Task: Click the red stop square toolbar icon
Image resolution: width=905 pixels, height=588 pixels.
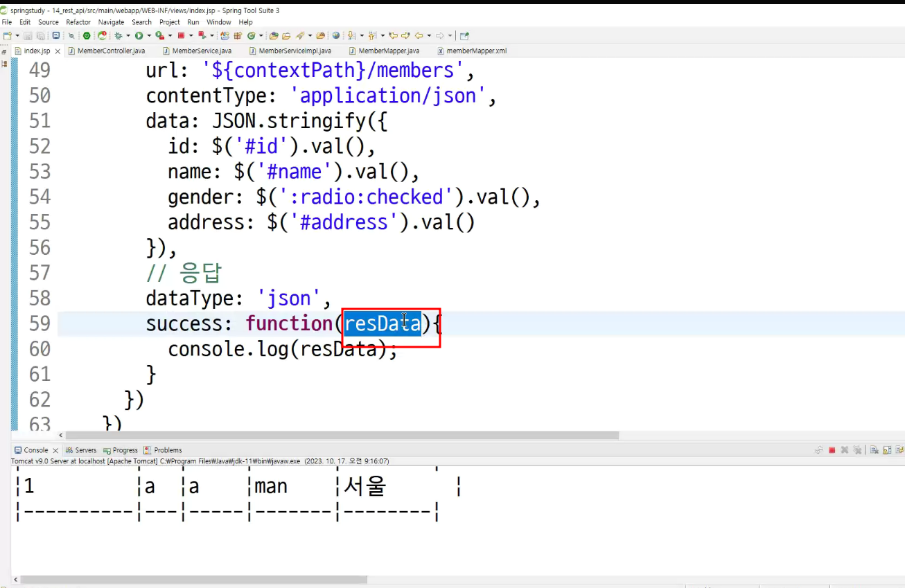Action: click(181, 35)
